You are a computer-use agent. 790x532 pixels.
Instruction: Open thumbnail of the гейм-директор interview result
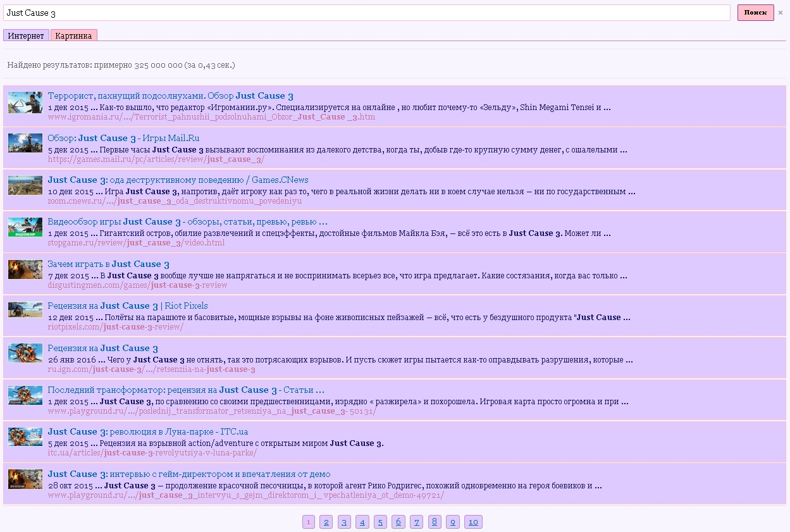coord(25,479)
